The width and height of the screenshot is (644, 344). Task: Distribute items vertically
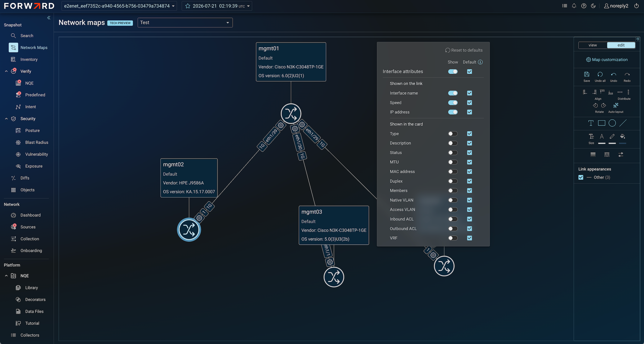coord(628,92)
